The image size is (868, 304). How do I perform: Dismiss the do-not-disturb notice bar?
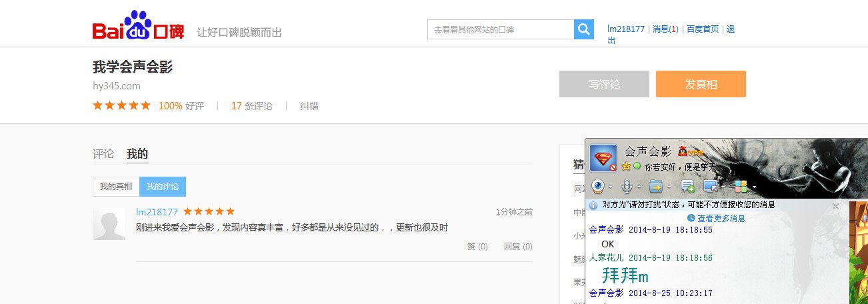click(x=835, y=207)
